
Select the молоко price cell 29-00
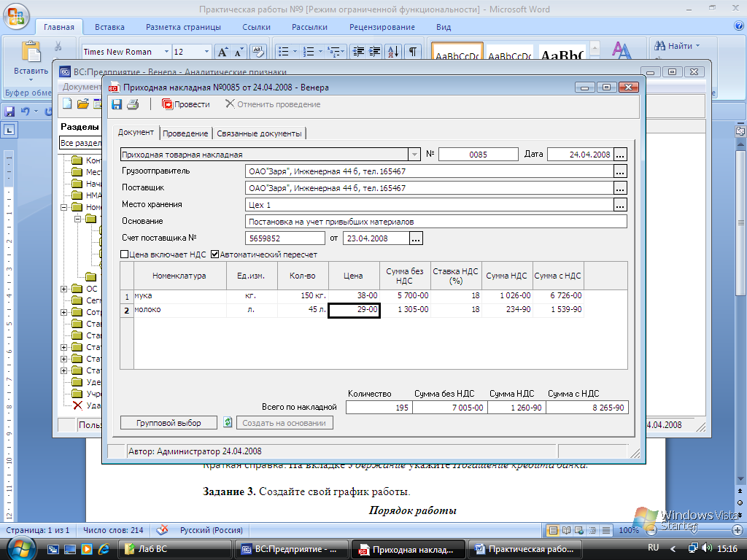pos(354,310)
